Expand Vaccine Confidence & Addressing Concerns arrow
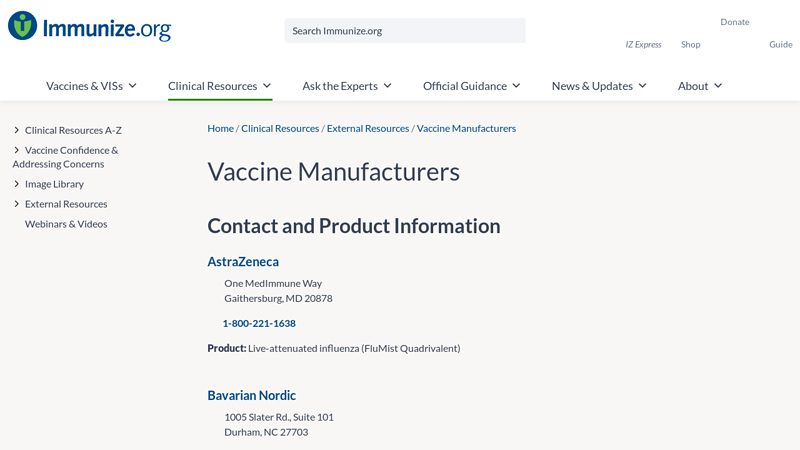Viewport: 800px width, 450px height. click(x=16, y=150)
